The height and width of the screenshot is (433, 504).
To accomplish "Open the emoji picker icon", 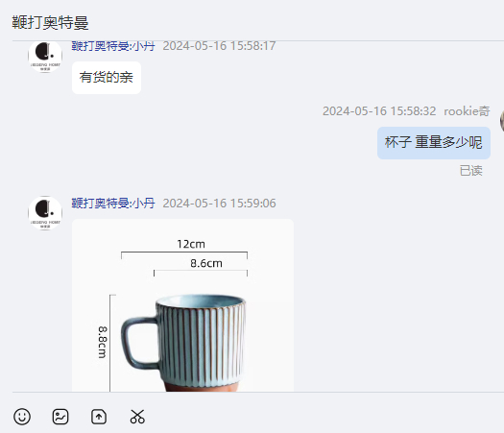I will (22, 417).
